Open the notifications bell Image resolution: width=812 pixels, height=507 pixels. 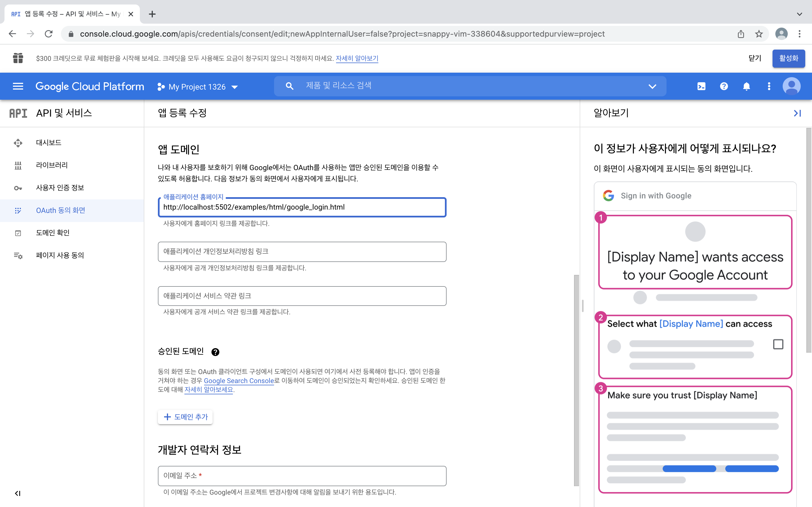[x=747, y=86]
